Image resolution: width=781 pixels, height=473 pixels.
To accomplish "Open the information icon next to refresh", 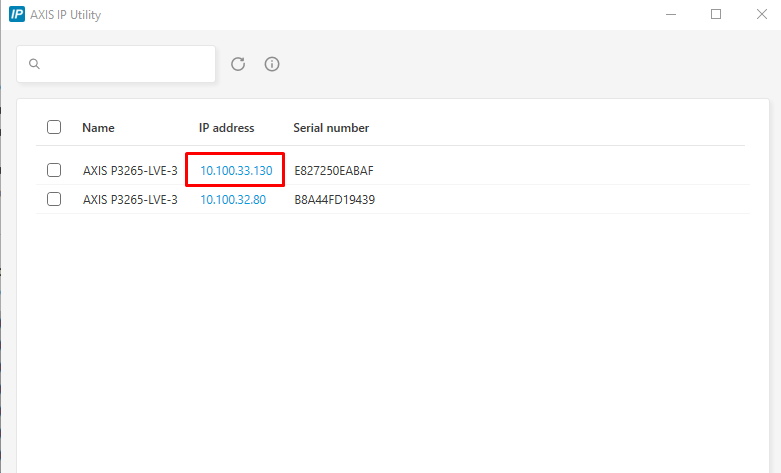I will coord(272,64).
